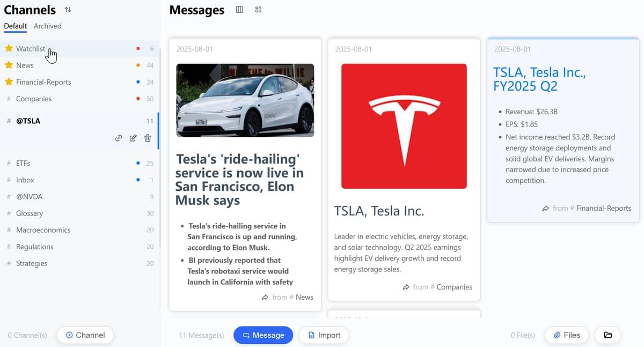Click the sort channels arrows icon
This screenshot has width=644, height=347.
click(x=68, y=10)
